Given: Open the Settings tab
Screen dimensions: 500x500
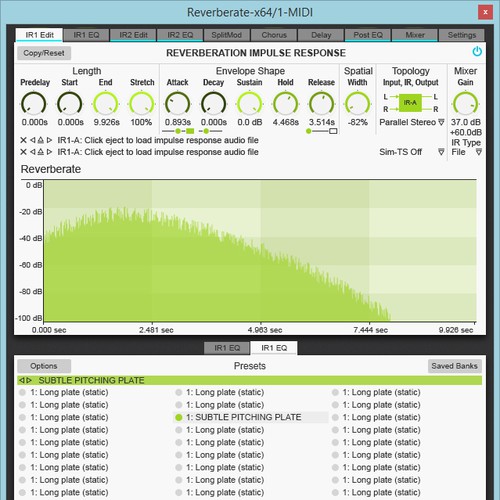Looking at the screenshot, I should 462,35.
